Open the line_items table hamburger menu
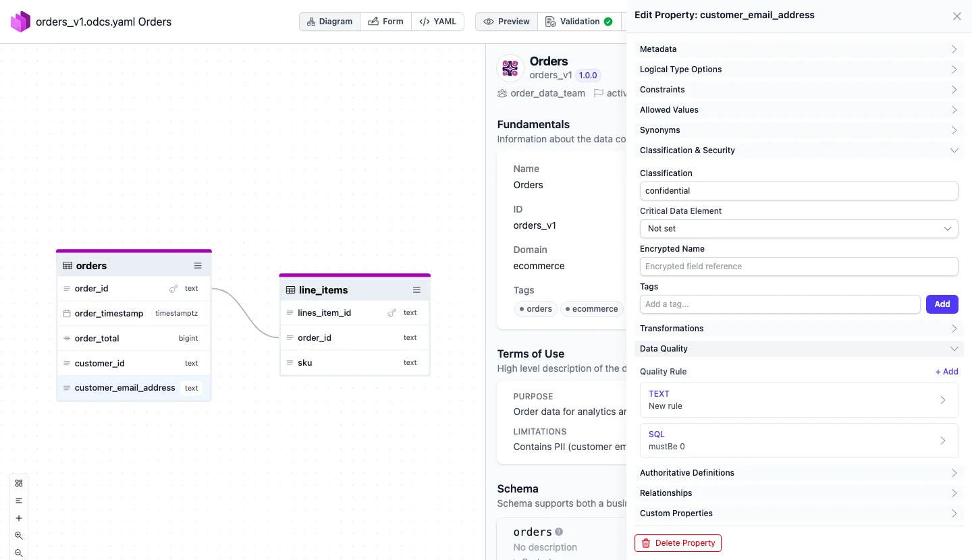Image resolution: width=972 pixels, height=560 pixels. tap(416, 290)
